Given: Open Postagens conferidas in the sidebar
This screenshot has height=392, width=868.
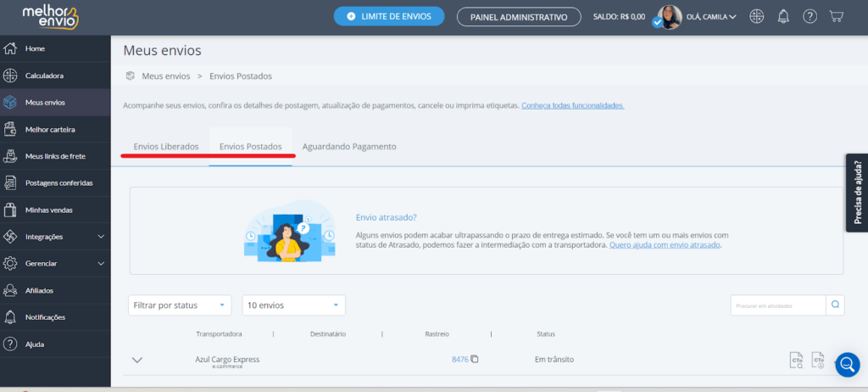Looking at the screenshot, I should tap(55, 183).
